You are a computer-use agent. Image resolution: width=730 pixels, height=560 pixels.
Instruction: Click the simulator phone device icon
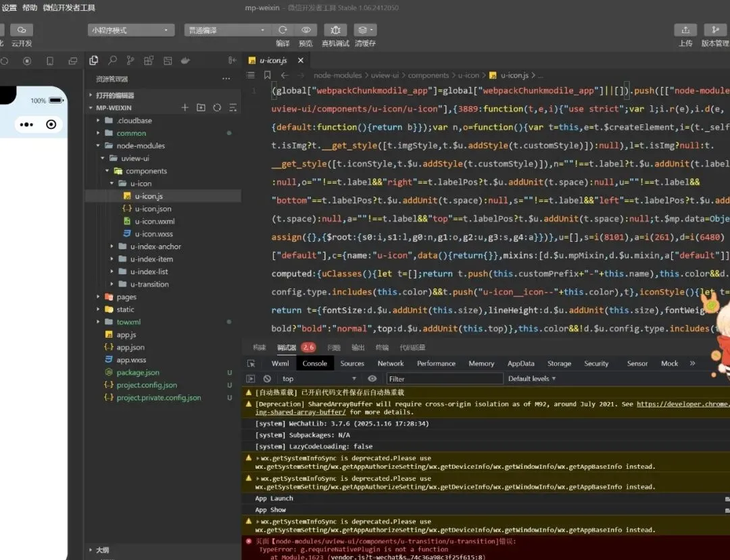click(50, 61)
